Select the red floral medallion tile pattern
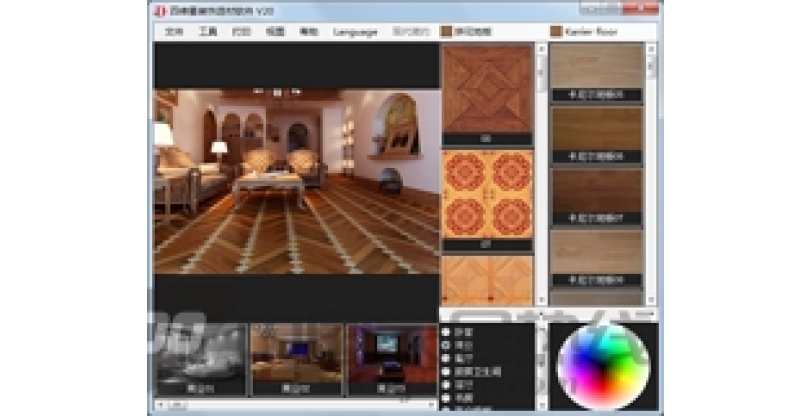Viewport: 812px width, 416px height. 487,195
